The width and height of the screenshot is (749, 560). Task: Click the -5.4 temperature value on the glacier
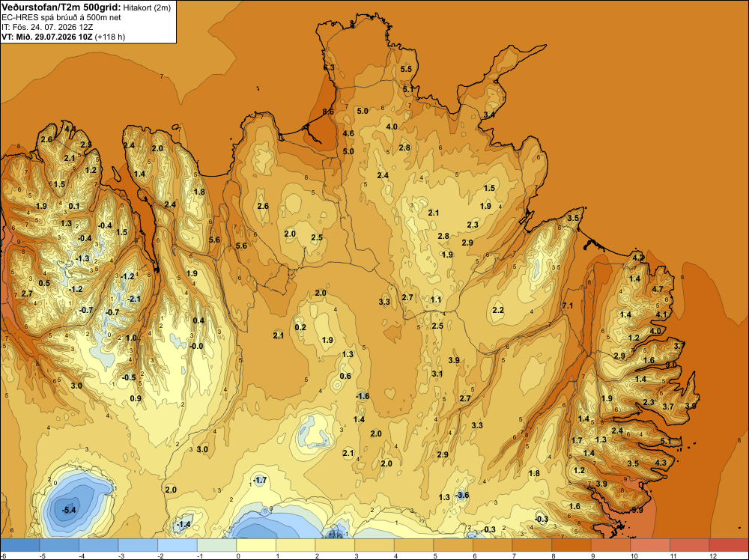tap(69, 510)
